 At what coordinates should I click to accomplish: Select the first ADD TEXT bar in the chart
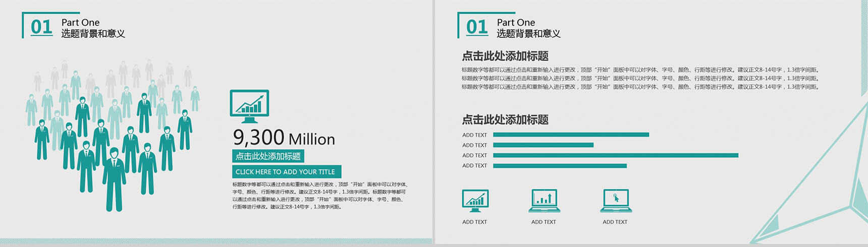pyautogui.click(x=571, y=135)
